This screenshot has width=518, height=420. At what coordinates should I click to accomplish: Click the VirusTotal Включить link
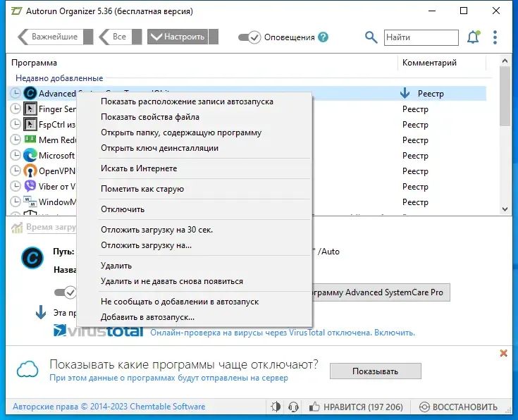pyautogui.click(x=395, y=333)
